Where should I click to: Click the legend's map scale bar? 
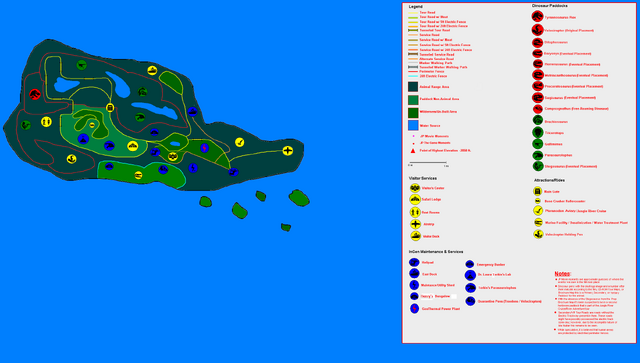428,163
